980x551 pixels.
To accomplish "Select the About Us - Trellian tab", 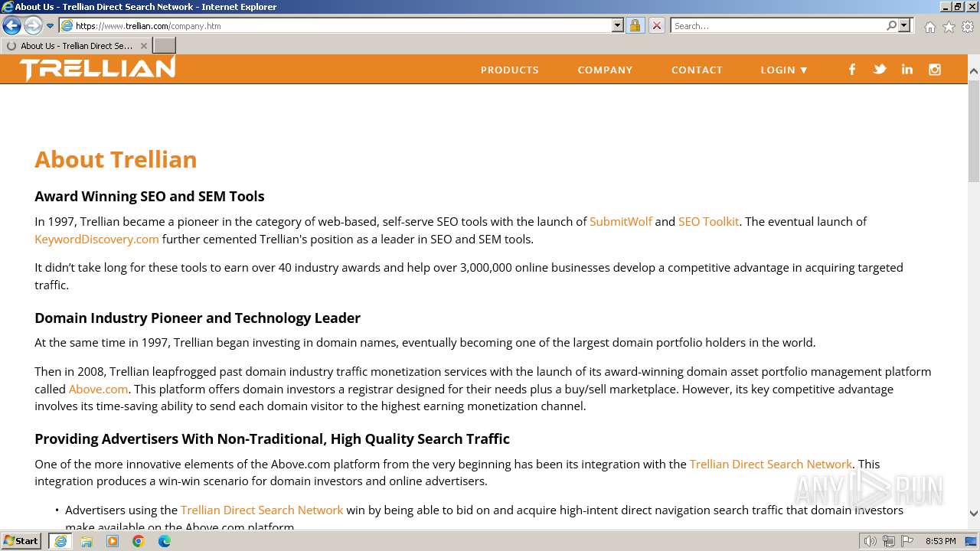I will click(x=77, y=46).
